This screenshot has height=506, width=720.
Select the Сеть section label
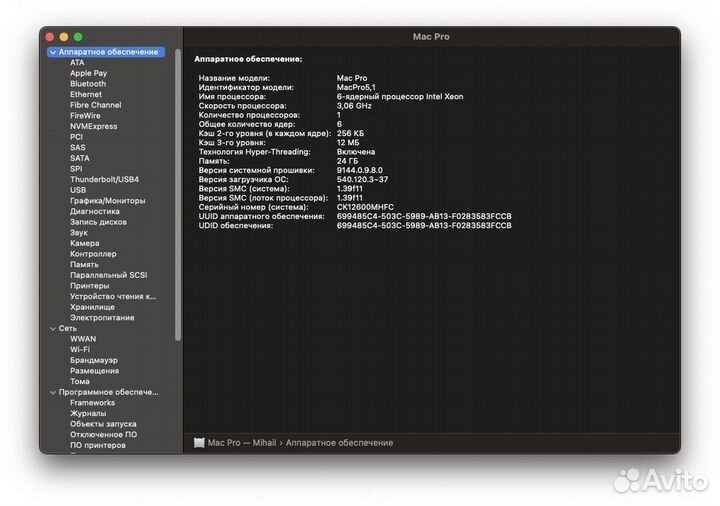(x=68, y=328)
